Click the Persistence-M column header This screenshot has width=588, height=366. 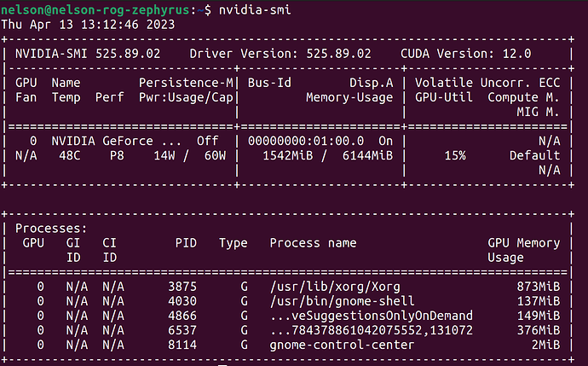186,83
